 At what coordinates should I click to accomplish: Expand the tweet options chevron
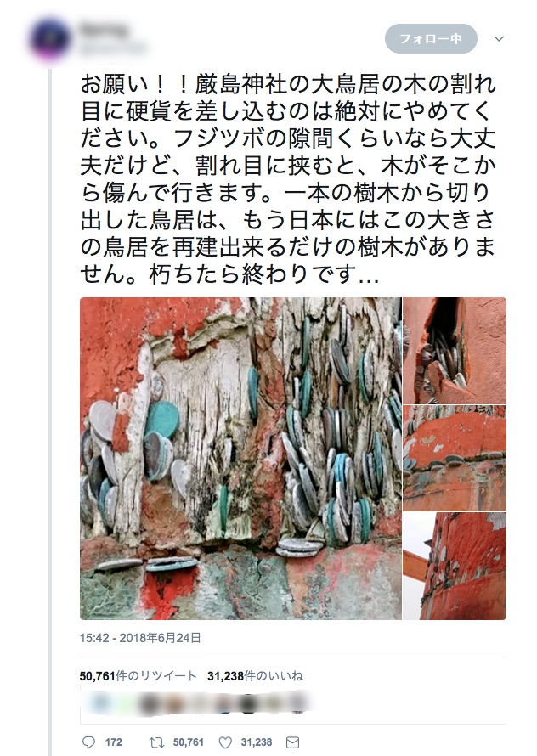[500, 38]
